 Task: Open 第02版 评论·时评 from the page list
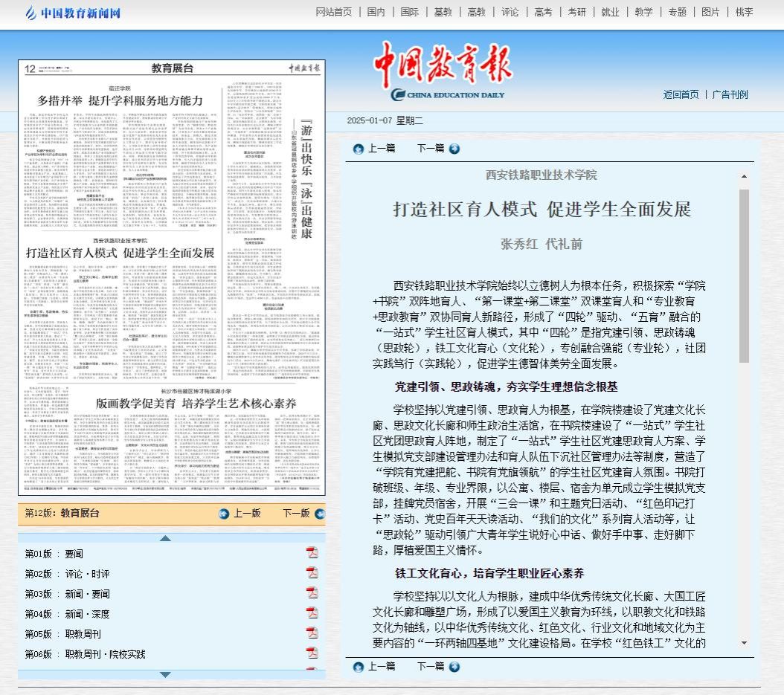tap(86, 574)
